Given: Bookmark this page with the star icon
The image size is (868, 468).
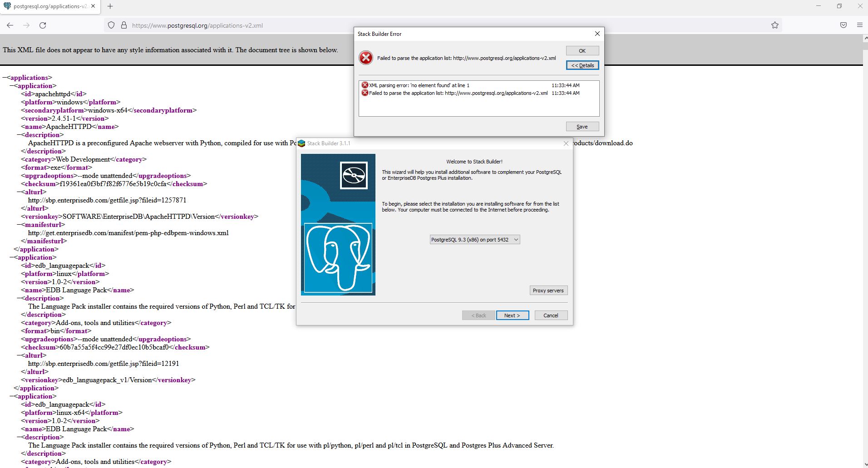Looking at the screenshot, I should (x=774, y=25).
